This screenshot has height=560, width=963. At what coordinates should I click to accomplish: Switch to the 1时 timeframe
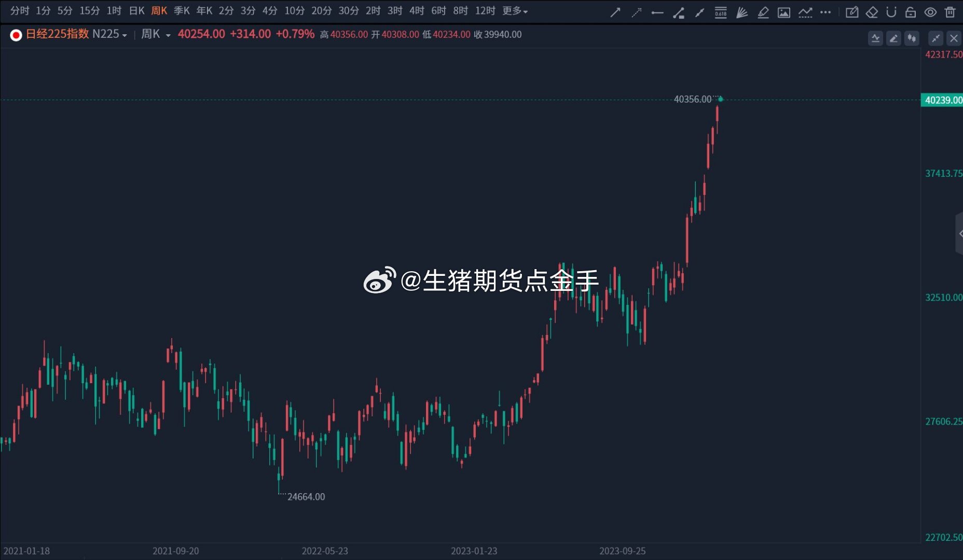point(114,11)
